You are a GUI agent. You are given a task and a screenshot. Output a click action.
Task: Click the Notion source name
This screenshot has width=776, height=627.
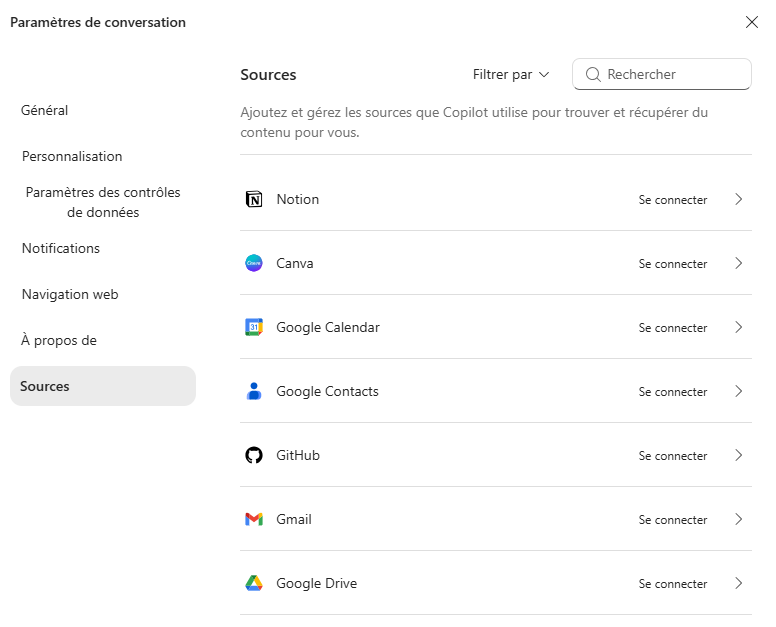tap(297, 199)
